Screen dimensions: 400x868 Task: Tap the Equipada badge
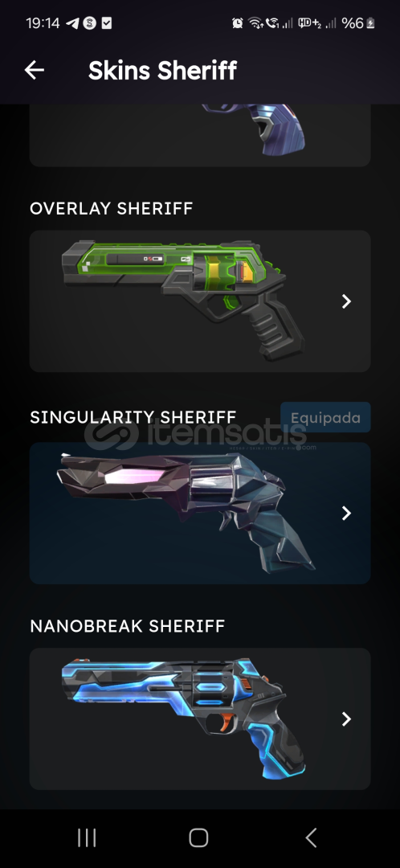tap(325, 417)
